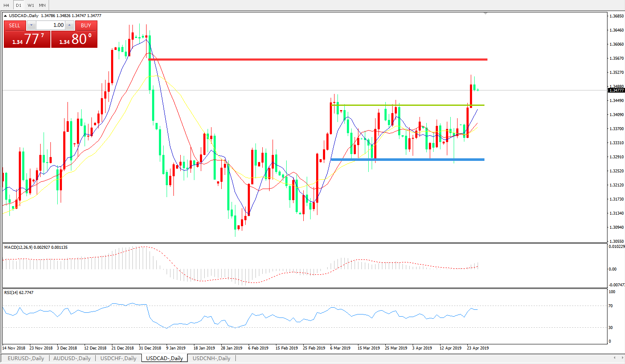625x364 pixels.
Task: Switch to the H4 timeframe
Action: tap(6, 5)
